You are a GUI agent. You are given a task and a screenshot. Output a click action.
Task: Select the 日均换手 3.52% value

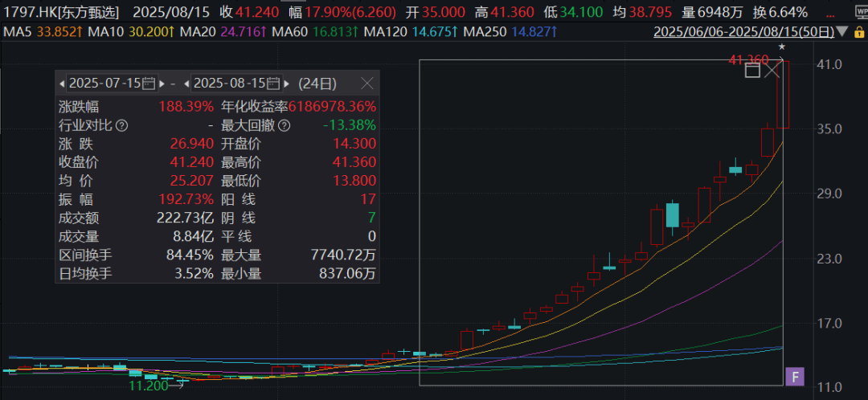pyautogui.click(x=193, y=273)
